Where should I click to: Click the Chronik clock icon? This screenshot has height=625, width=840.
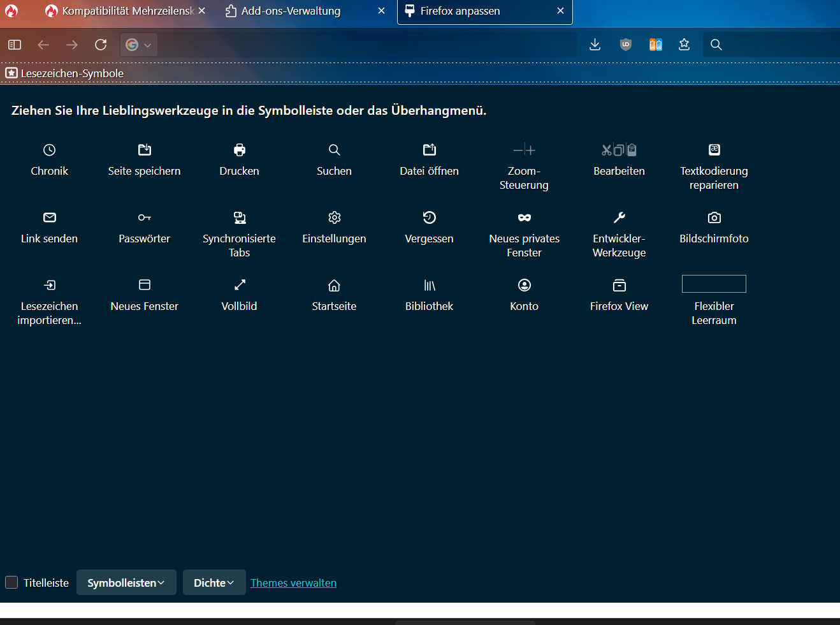(49, 150)
